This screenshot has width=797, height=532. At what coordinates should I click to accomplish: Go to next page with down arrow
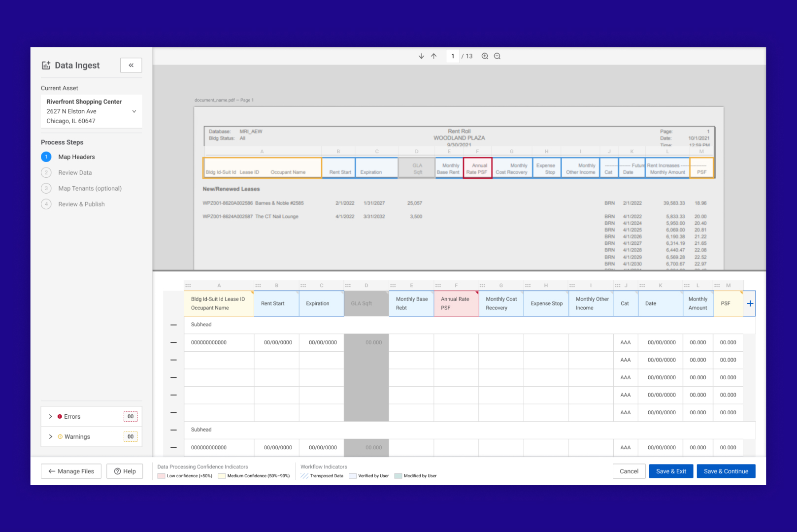point(421,56)
